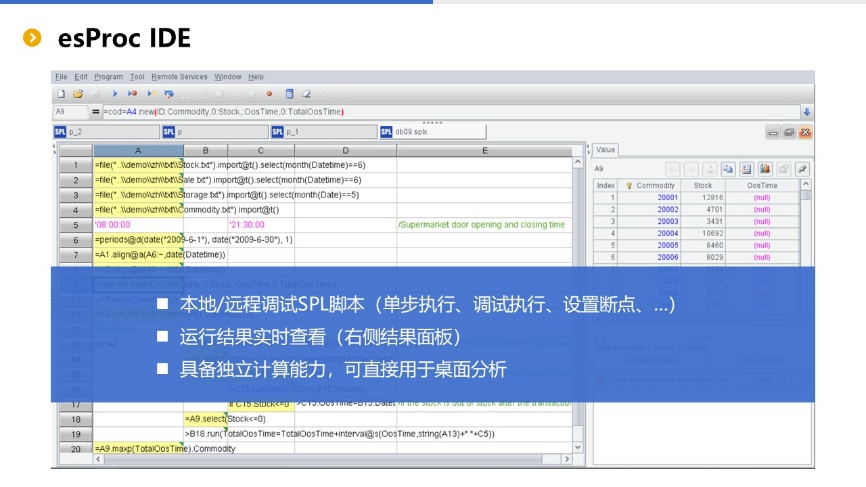Start debug execution with the play-and-red-dot icon
The image size is (866, 487).
tap(132, 94)
